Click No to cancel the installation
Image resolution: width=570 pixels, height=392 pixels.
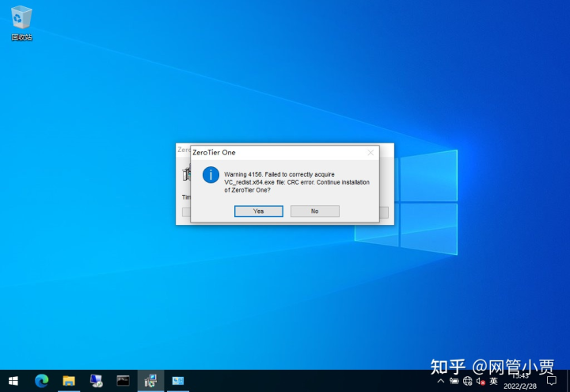tap(315, 211)
